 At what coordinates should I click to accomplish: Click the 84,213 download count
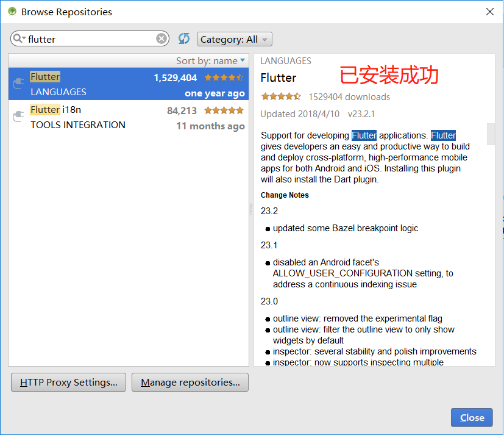(x=182, y=110)
